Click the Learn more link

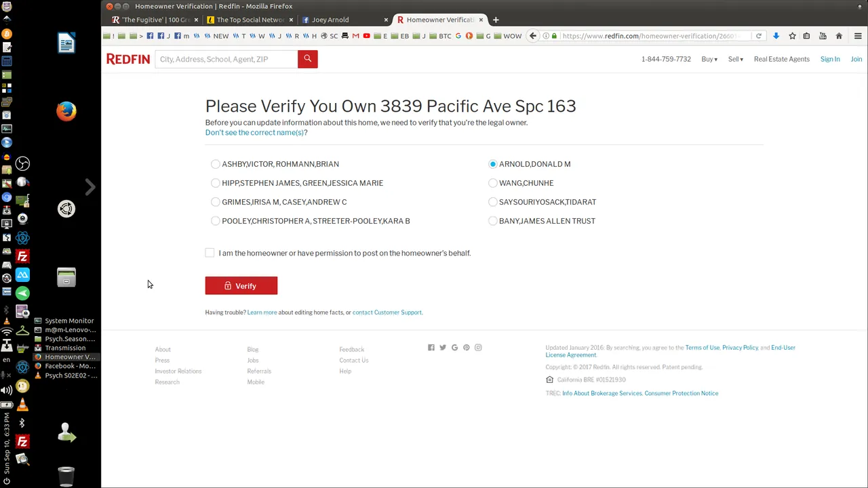click(x=262, y=312)
